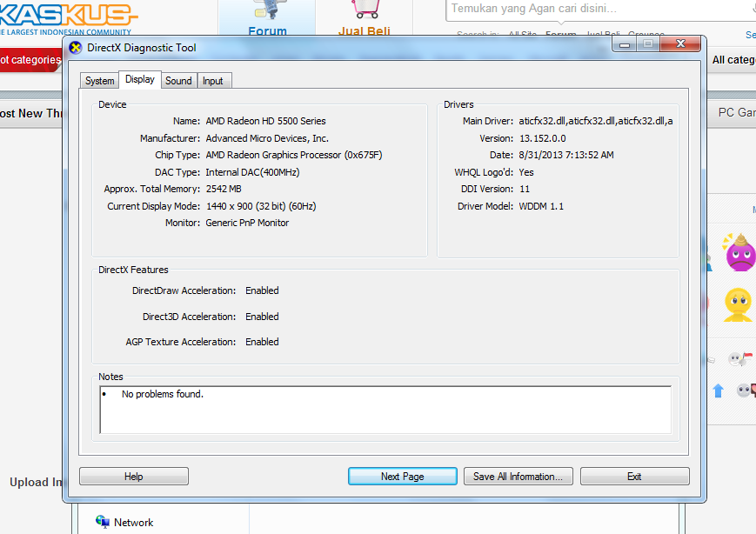
Task: Click the Next Page button
Action: click(x=403, y=477)
